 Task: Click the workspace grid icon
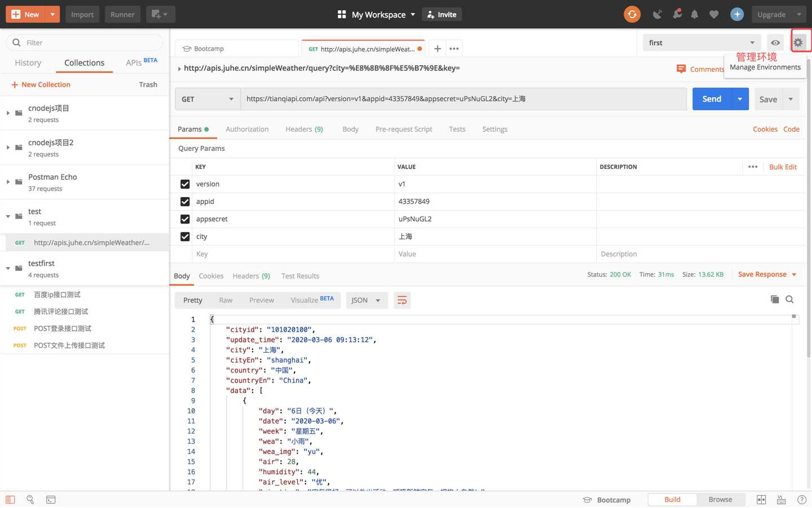coord(342,14)
